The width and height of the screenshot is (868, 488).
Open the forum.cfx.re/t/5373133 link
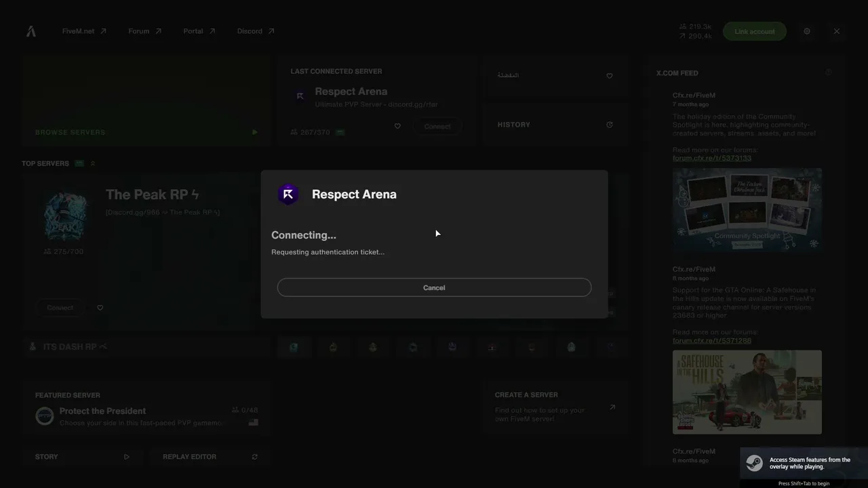[x=712, y=159]
